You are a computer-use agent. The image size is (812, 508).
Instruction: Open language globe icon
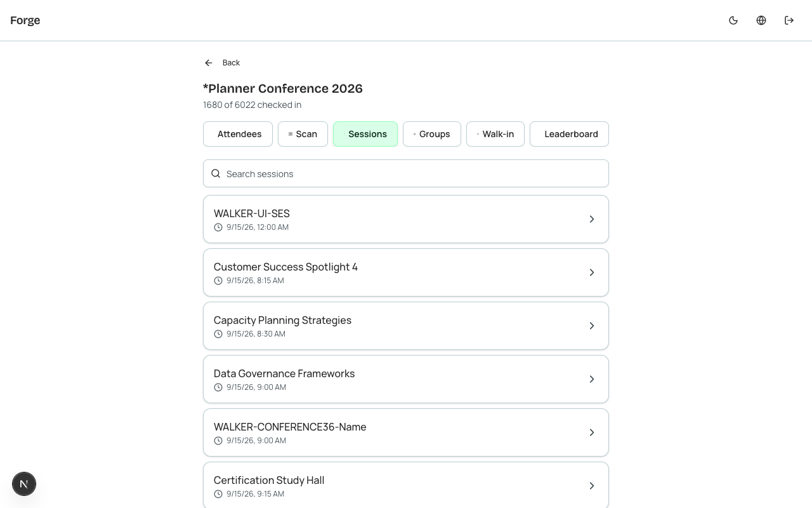coord(761,20)
